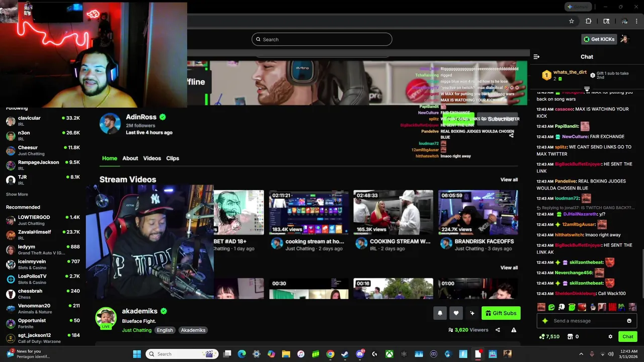Open Windows Start menu
The width and height of the screenshot is (644, 362).
coord(137,354)
